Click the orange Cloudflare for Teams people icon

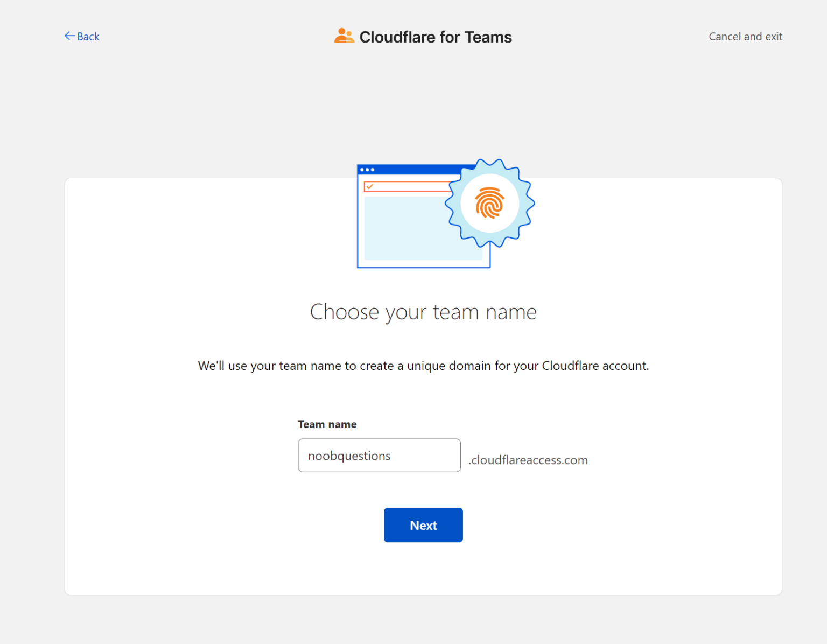tap(345, 36)
